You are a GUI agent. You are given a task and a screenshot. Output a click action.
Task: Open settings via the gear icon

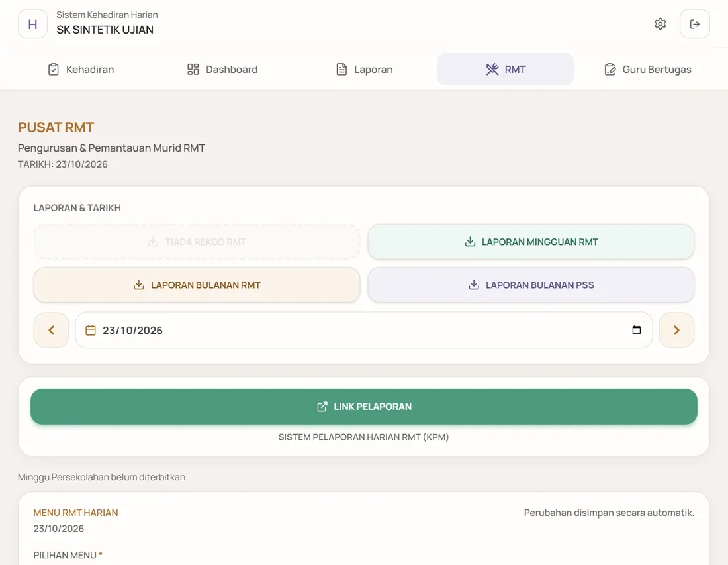[x=660, y=24]
